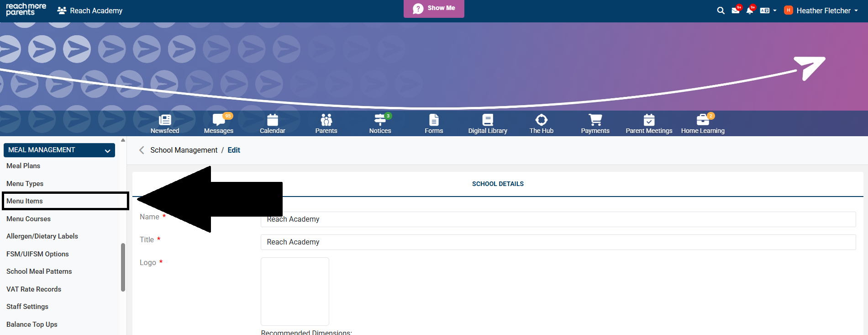Viewport: 868px width, 335px height.
Task: Select Allergen/Dietary Labels in sidebar
Action: (x=42, y=236)
